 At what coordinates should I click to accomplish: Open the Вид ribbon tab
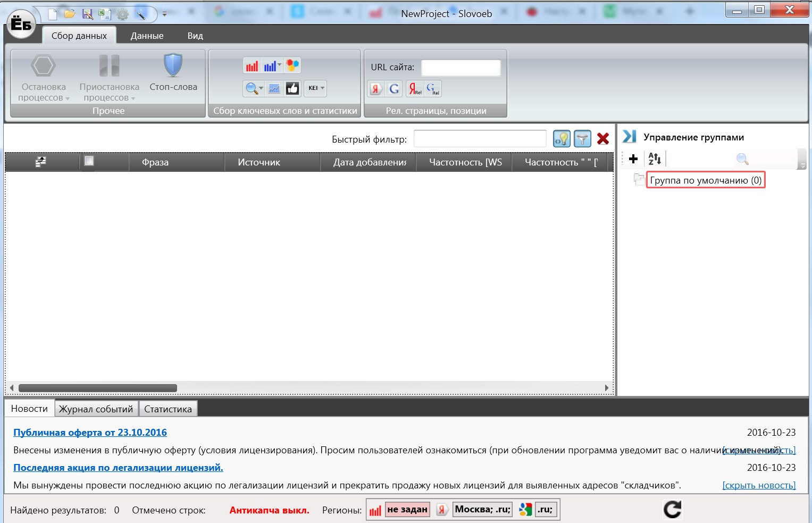(195, 36)
